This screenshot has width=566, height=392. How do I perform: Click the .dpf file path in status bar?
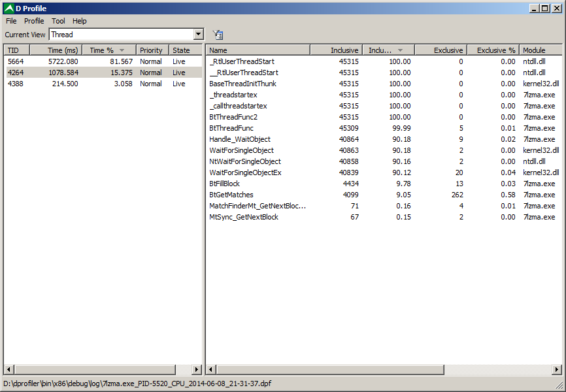(x=137, y=384)
